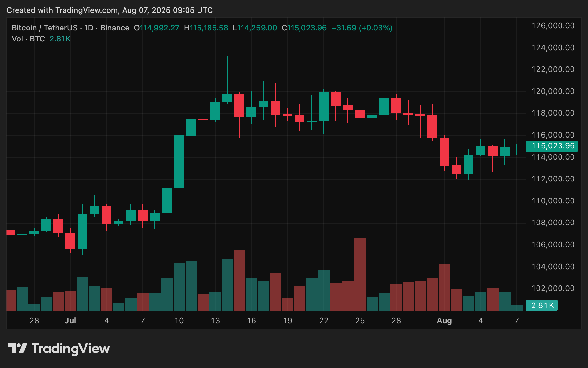
Task: Click the 114,000.00 price axis label
Action: (x=553, y=157)
